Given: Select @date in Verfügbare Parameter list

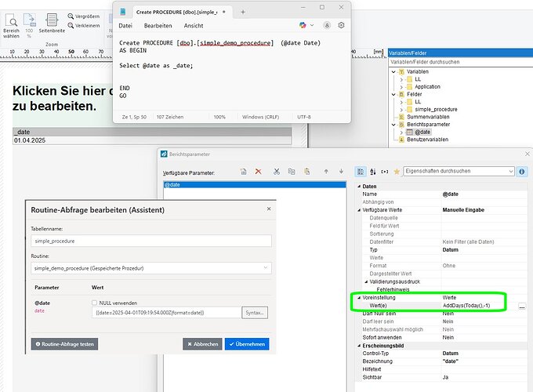Looking at the screenshot, I should [x=255, y=184].
